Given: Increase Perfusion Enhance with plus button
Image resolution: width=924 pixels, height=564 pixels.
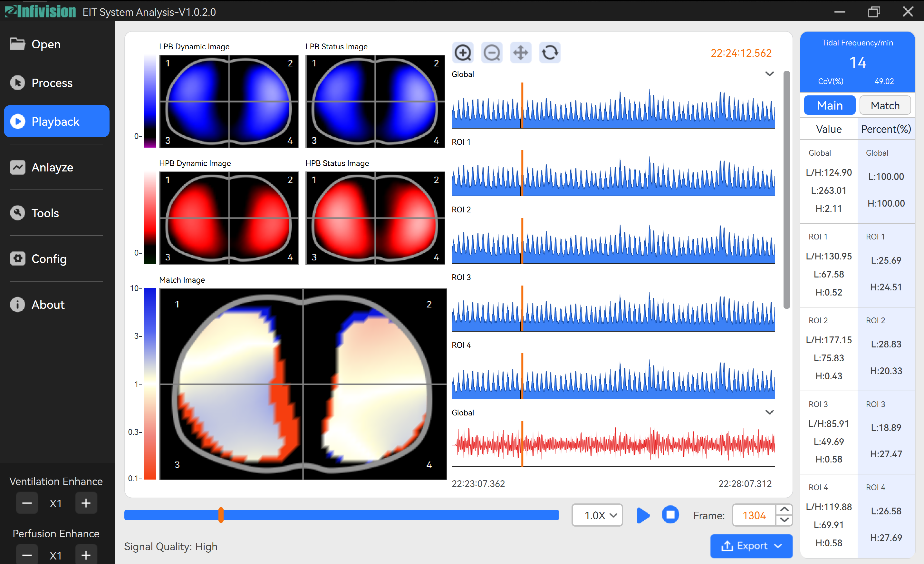Looking at the screenshot, I should point(86,555).
